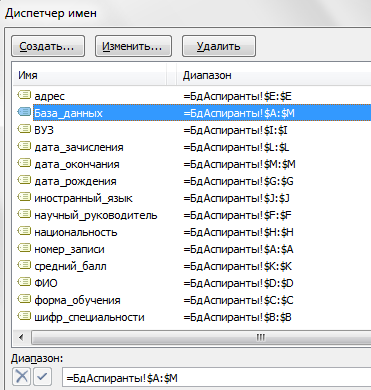Select the name icon beside ФИО
Viewport: 371px width, 390px height.
[x=24, y=283]
